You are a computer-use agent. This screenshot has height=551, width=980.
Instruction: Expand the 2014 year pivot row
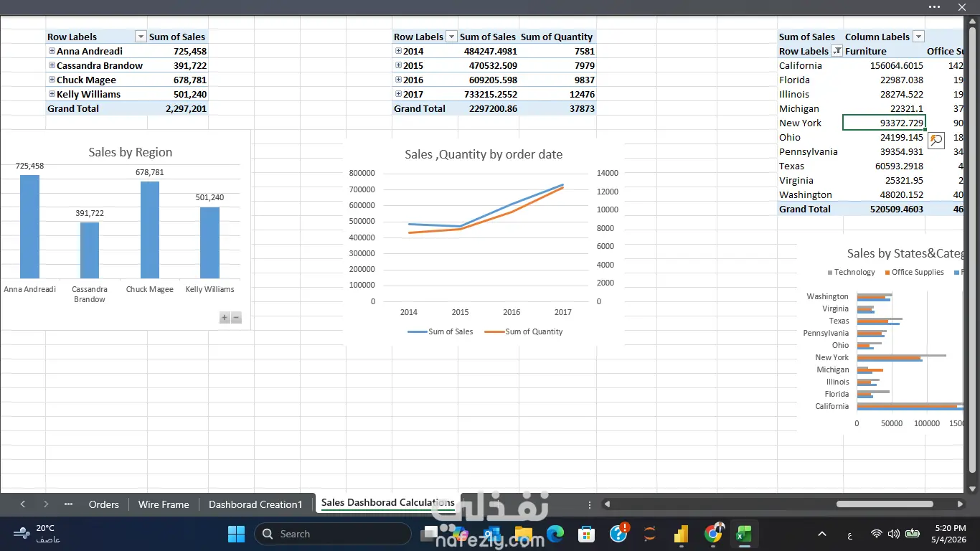[398, 51]
